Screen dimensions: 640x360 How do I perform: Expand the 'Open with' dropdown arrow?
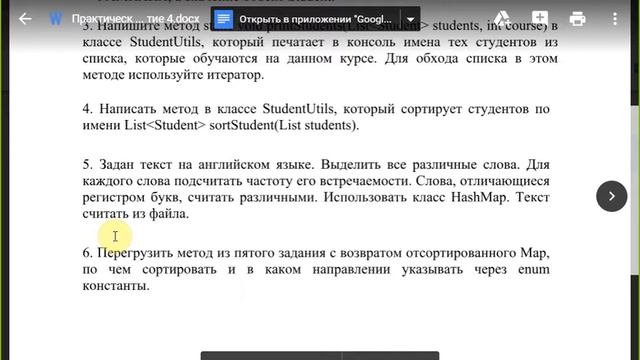click(x=411, y=19)
